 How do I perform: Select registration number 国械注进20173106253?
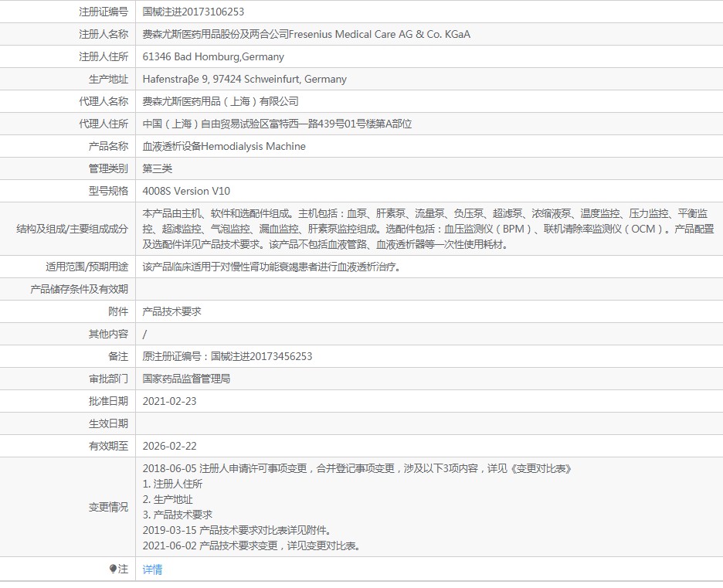coord(193,12)
